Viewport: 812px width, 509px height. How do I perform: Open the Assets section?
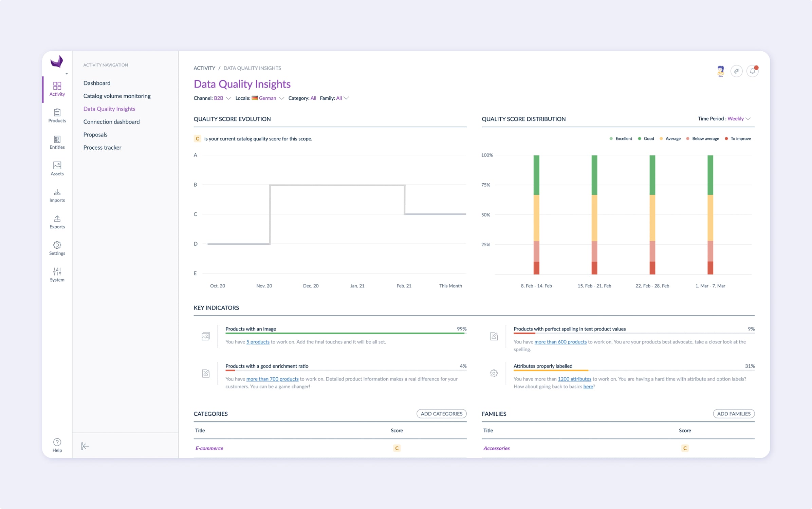pyautogui.click(x=57, y=169)
